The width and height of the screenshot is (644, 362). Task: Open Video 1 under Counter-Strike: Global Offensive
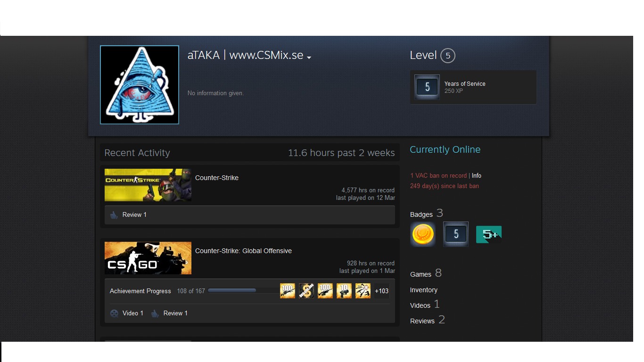[133, 313]
